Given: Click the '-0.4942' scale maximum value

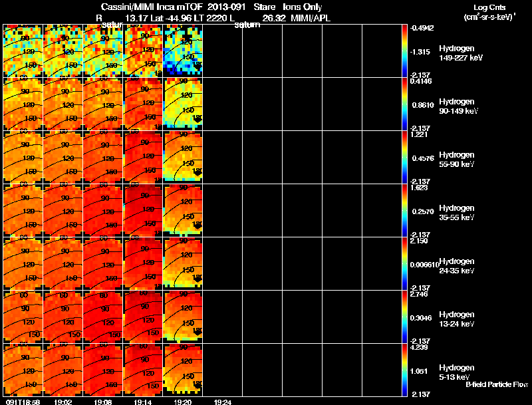Looking at the screenshot, I should (422, 28).
